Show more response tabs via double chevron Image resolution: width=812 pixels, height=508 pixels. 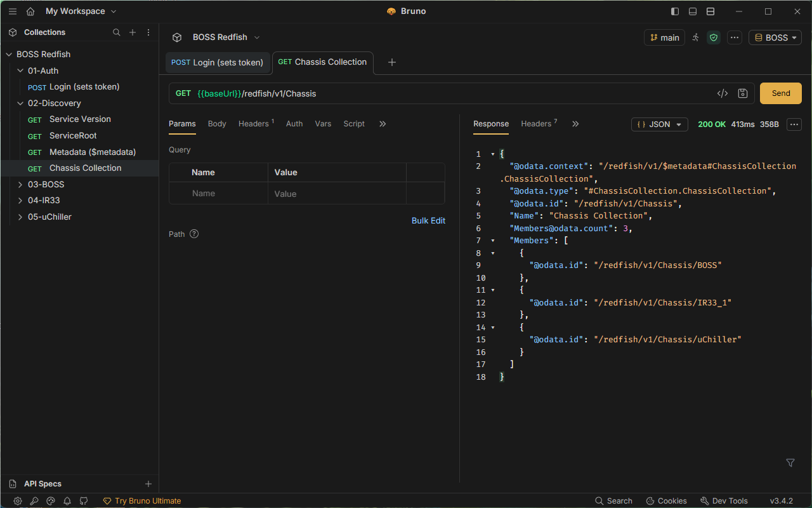click(x=575, y=124)
